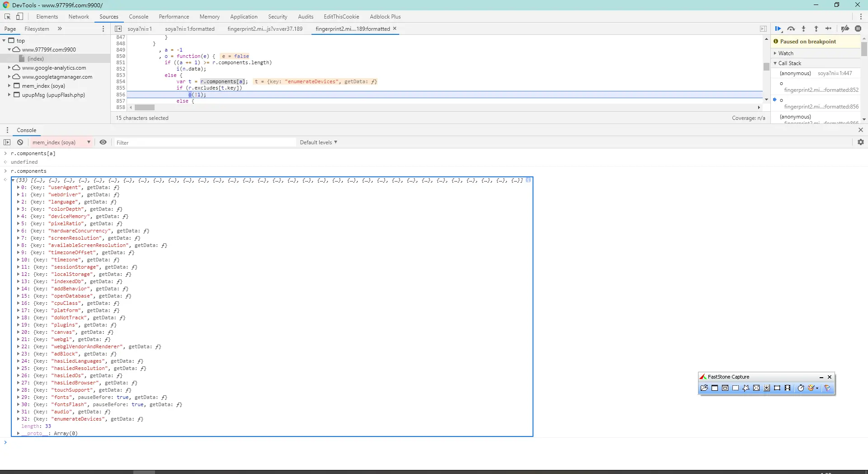Hide the debugger sidebar pane
Image resolution: width=868 pixels, height=474 pixels.
(x=763, y=28)
